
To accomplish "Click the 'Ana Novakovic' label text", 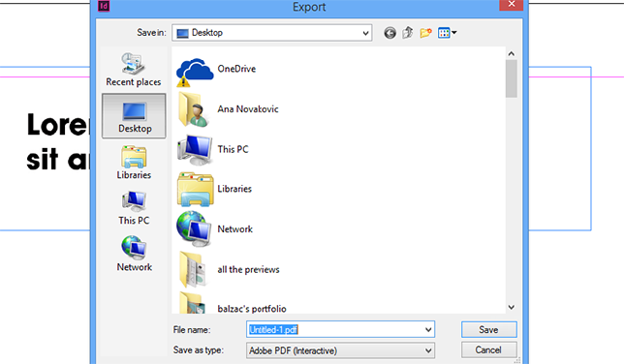I will pyautogui.click(x=248, y=109).
